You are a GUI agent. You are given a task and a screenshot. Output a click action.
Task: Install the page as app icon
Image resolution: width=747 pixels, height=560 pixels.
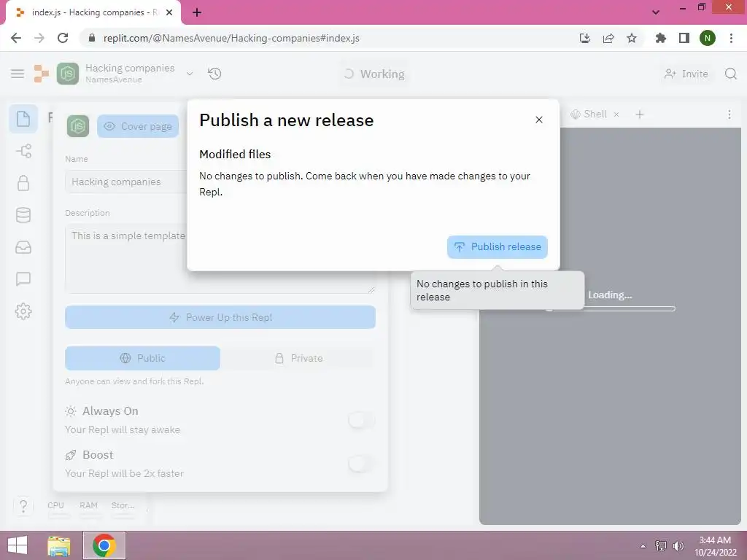(x=584, y=38)
